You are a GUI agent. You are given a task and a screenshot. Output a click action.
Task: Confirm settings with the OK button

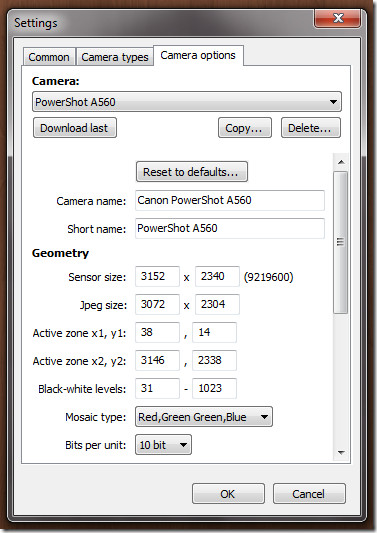pyautogui.click(x=228, y=494)
